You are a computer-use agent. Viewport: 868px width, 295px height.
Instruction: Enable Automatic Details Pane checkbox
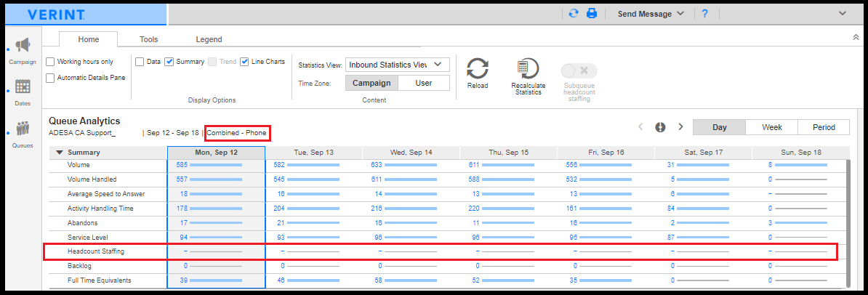(50, 78)
